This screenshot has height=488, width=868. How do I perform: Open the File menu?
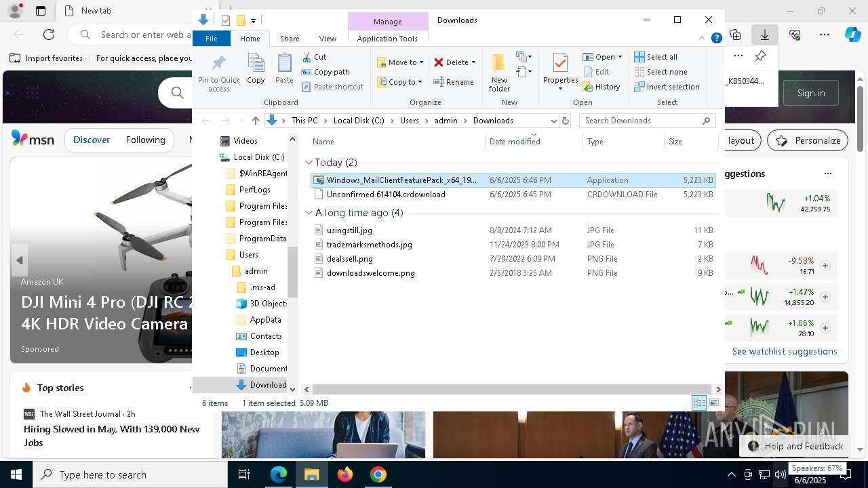[212, 39]
